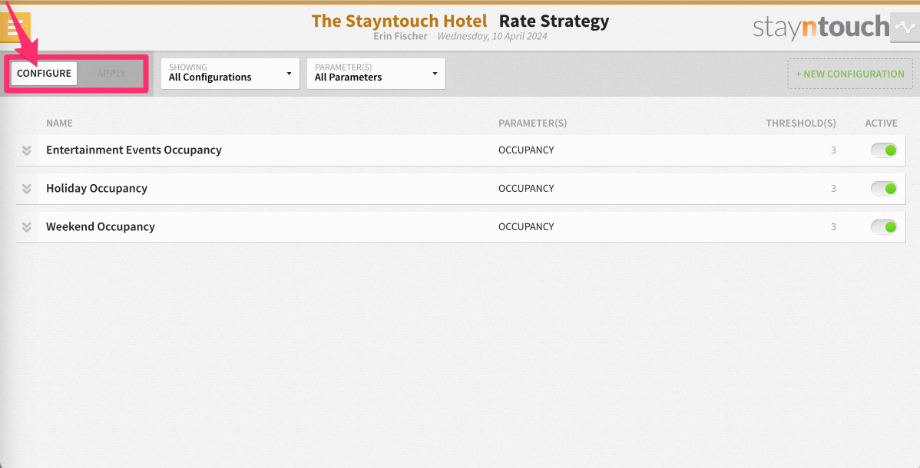This screenshot has height=468, width=920.
Task: Click the + New Configuration button
Action: tap(850, 74)
